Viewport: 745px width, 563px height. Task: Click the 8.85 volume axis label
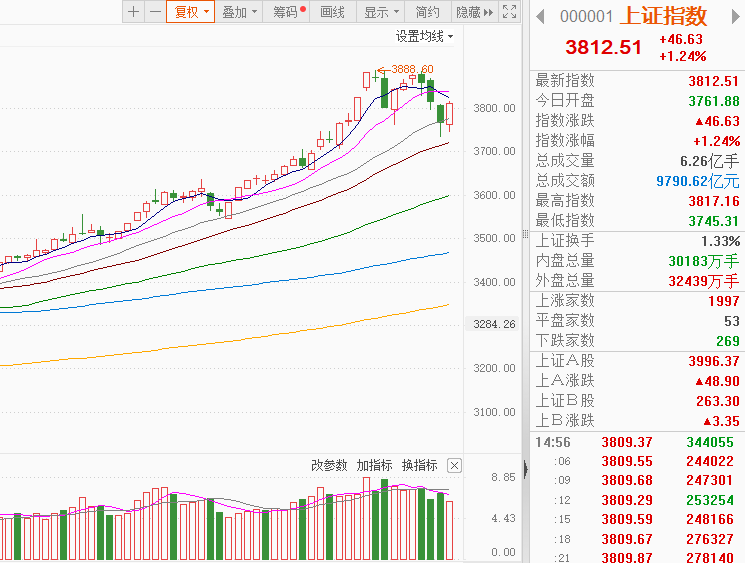(503, 477)
